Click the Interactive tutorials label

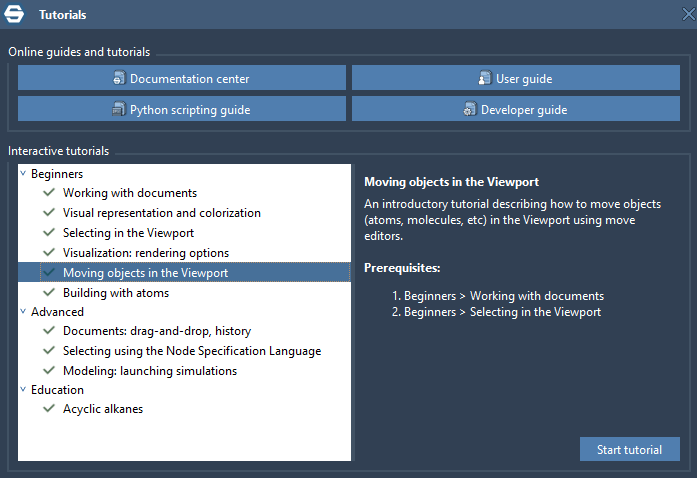[58, 151]
